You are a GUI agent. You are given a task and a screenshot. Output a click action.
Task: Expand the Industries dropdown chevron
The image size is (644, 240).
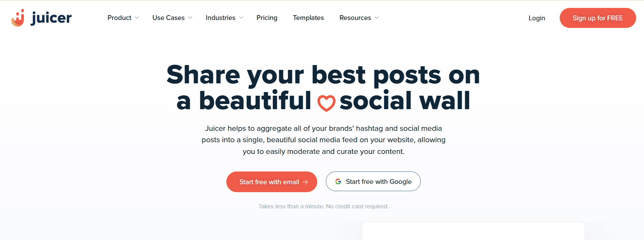241,18
